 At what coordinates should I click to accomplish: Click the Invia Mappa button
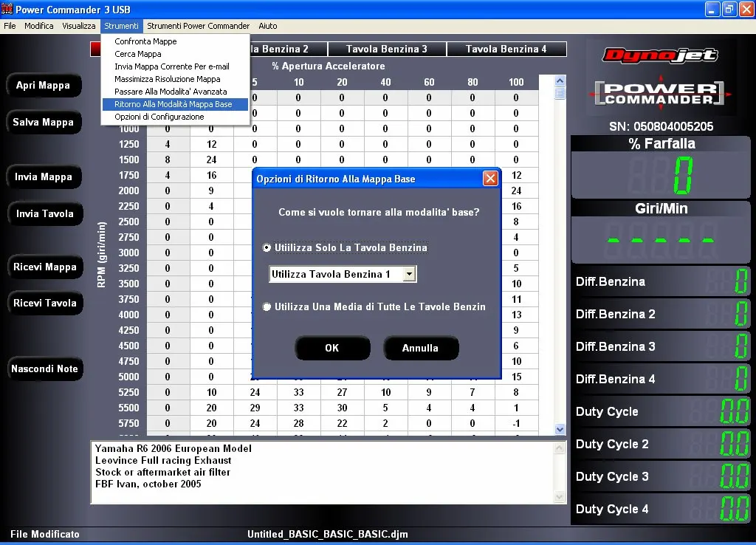pos(44,177)
